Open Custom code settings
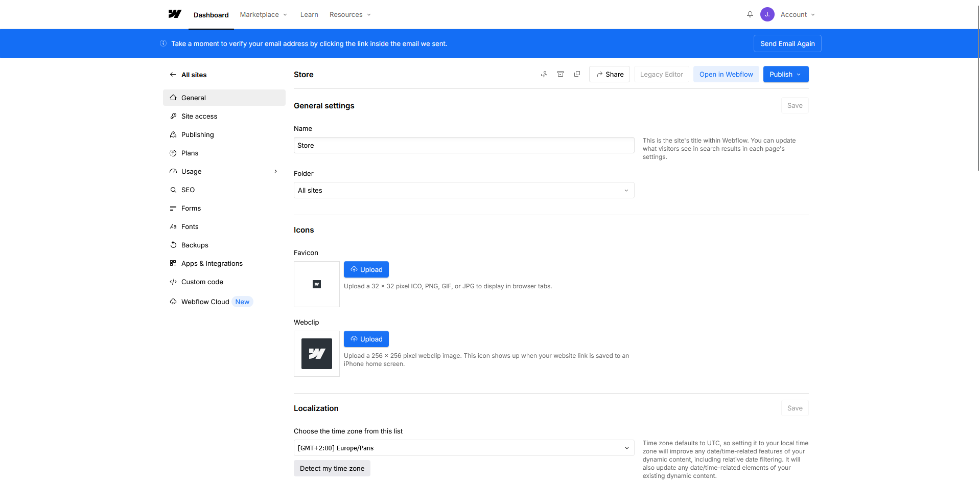The image size is (980, 481). (202, 282)
